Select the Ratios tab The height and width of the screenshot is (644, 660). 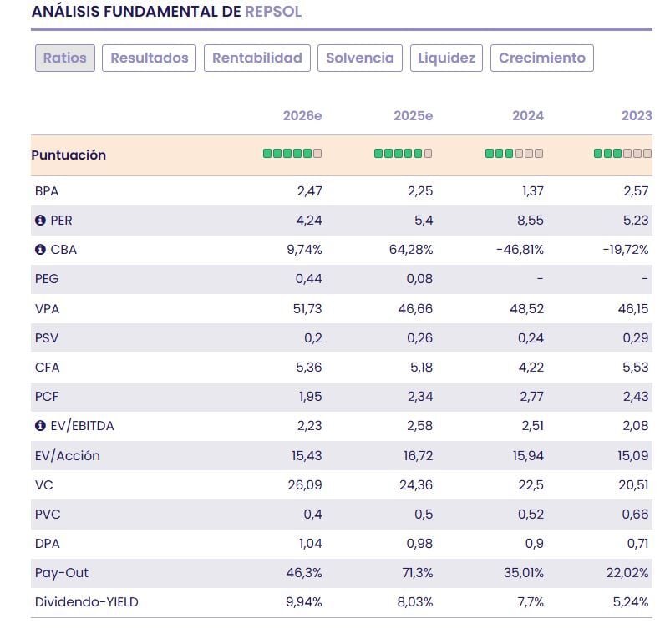pyautogui.click(x=64, y=58)
